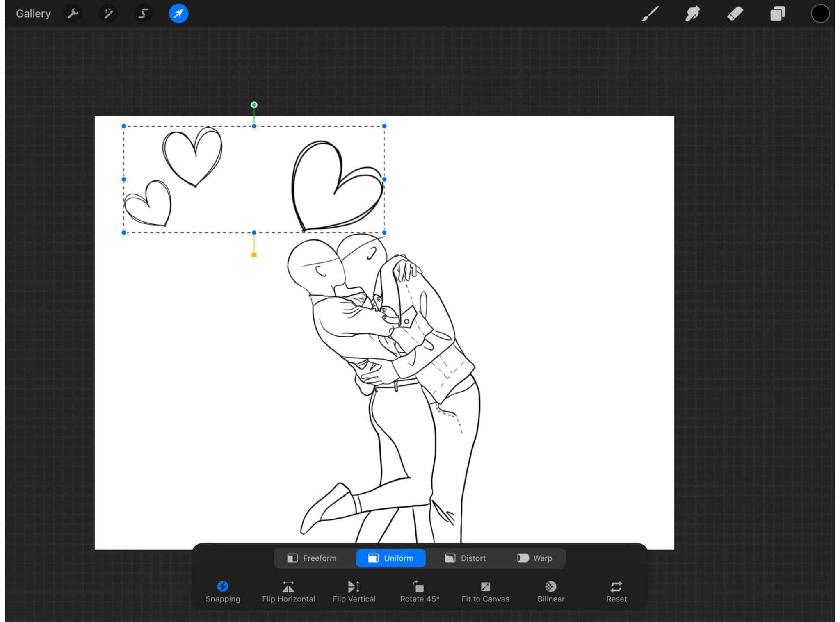This screenshot has height=622, width=840.
Task: Open the Bilinear interpolation options
Action: tap(550, 591)
